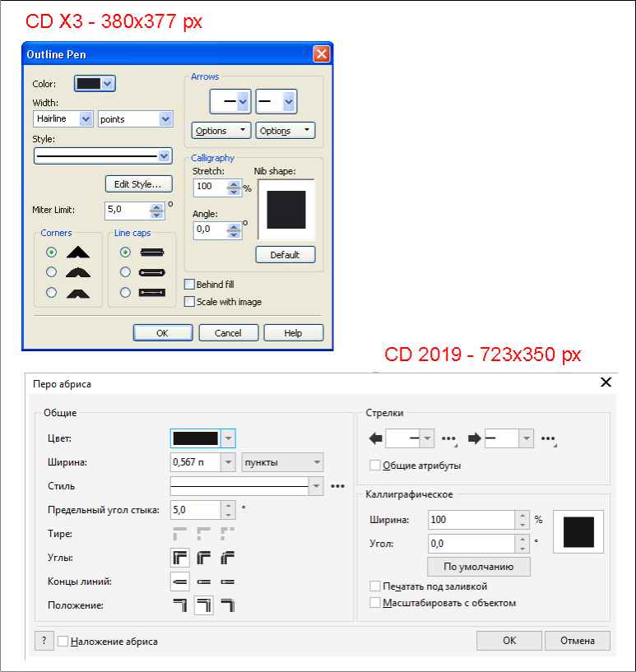
Task: Select the third Line caps radio button
Action: 125,293
